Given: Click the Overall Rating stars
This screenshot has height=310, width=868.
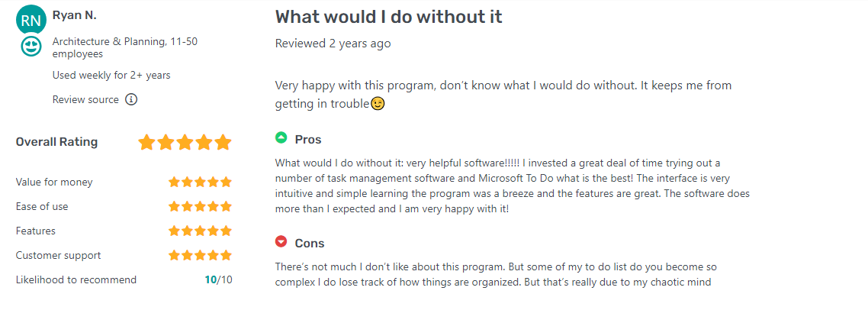Looking at the screenshot, I should point(185,142).
